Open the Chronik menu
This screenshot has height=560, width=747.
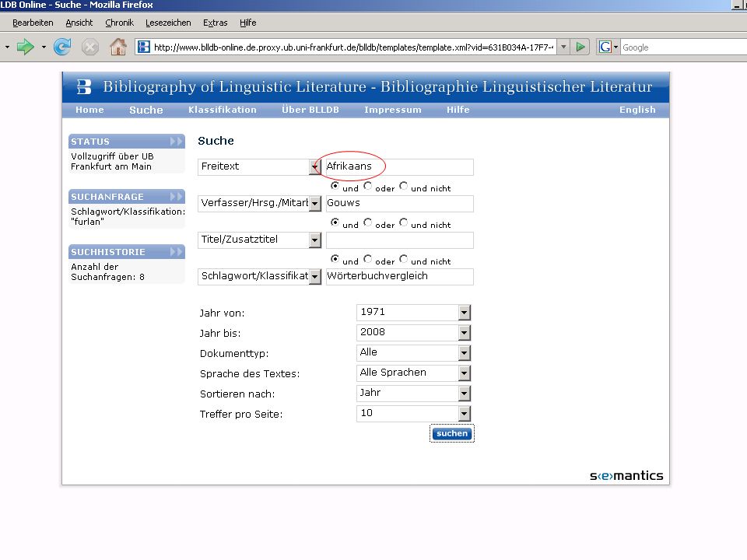119,23
